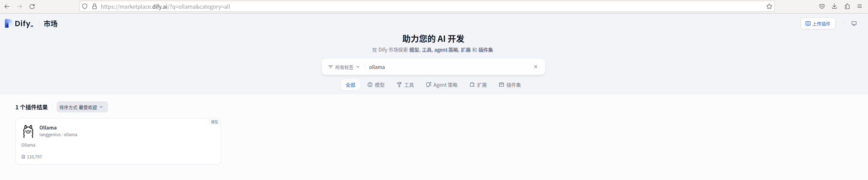Open the browser downloads panel
The width and height of the screenshot is (868, 180).
click(835, 6)
